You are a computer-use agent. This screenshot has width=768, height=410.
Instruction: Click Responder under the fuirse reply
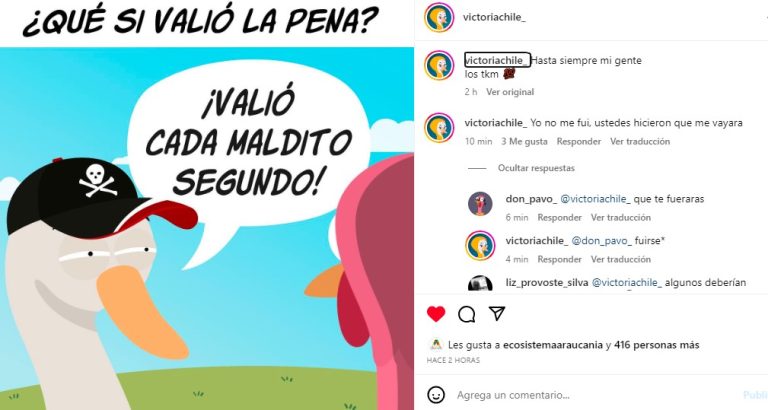pyautogui.click(x=559, y=259)
